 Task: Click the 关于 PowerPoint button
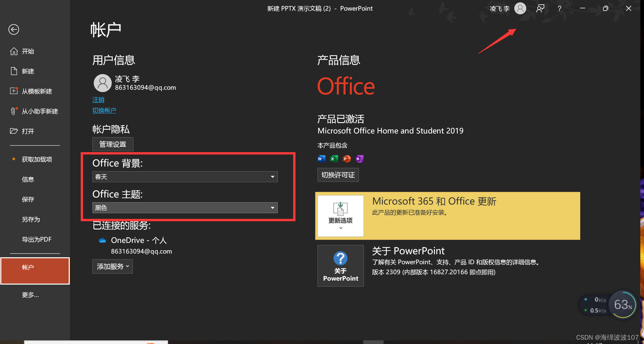tap(341, 266)
